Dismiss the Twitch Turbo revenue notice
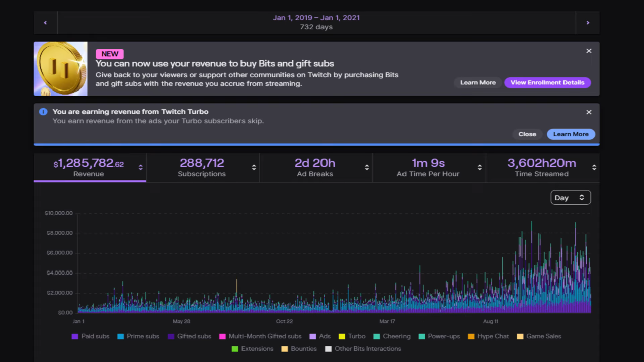Image resolution: width=644 pixels, height=362 pixels. pos(589,112)
